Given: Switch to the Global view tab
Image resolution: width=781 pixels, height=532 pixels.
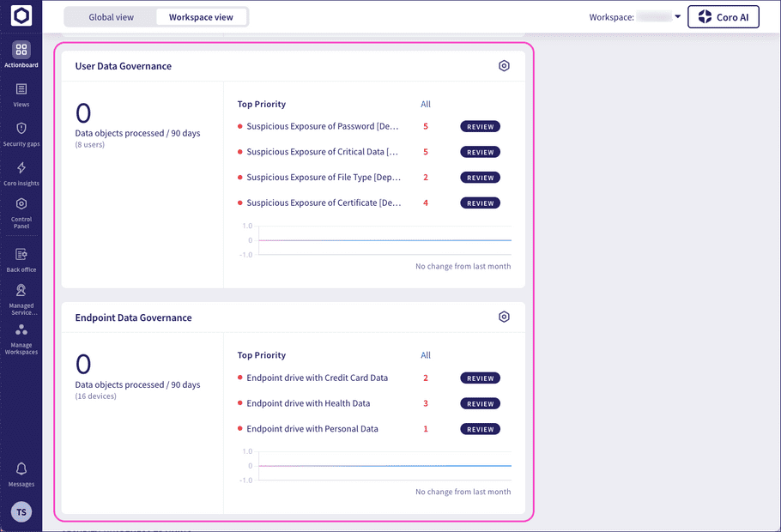Looking at the screenshot, I should 111,15.
